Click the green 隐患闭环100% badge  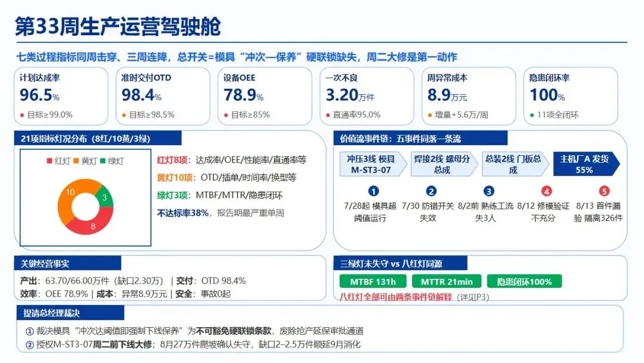point(525,282)
